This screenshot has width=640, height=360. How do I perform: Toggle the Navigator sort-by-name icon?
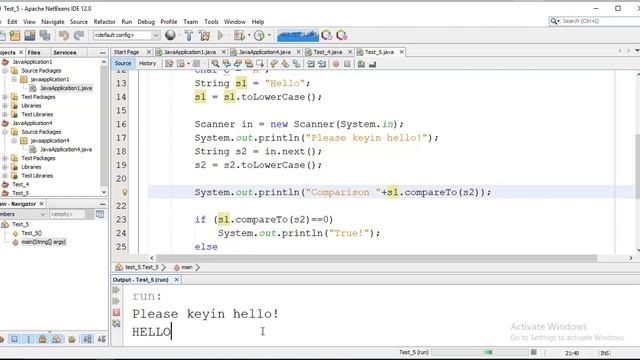click(87, 339)
